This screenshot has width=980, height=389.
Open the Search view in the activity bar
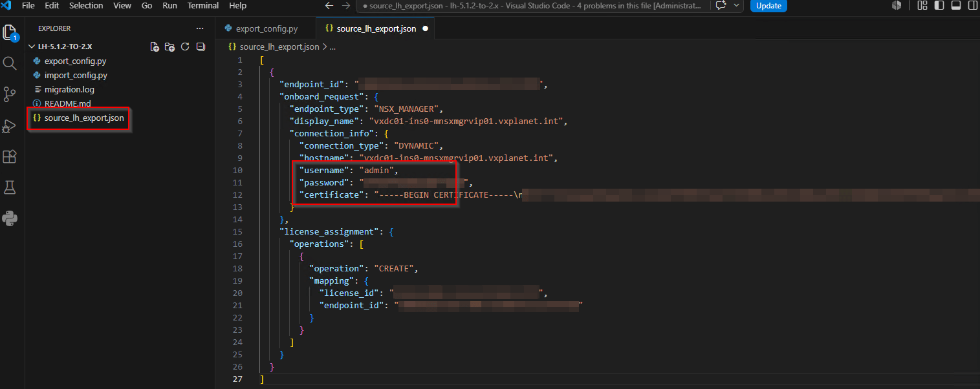click(x=10, y=63)
